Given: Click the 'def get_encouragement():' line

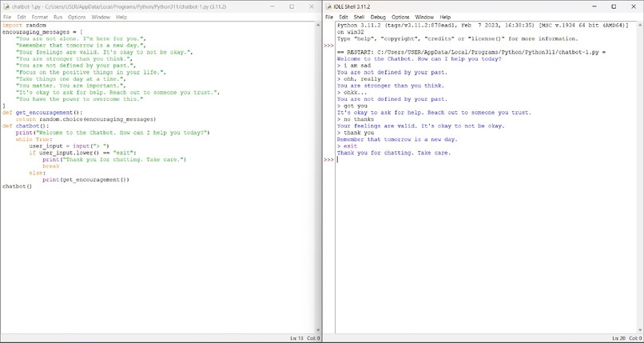Looking at the screenshot, I should tap(42, 113).
